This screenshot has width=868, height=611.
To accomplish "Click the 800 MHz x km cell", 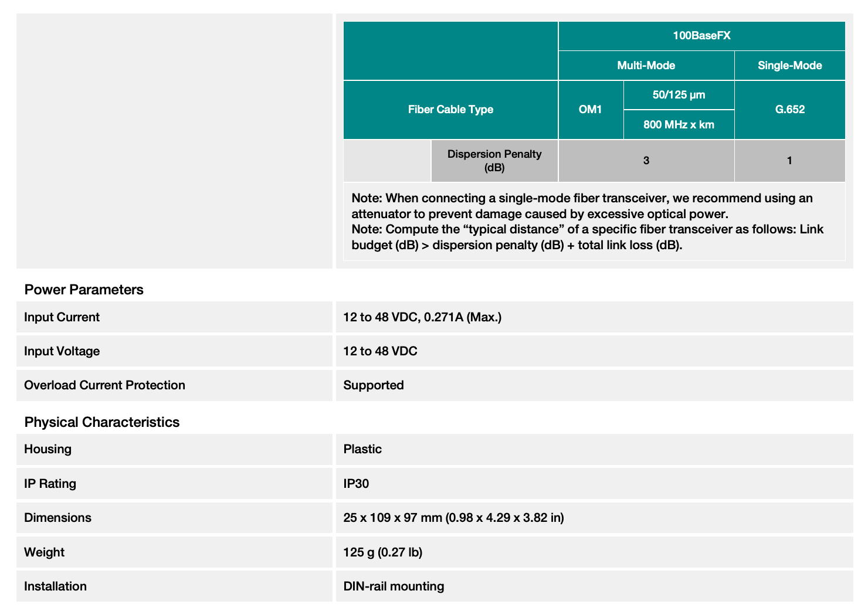I will click(679, 125).
